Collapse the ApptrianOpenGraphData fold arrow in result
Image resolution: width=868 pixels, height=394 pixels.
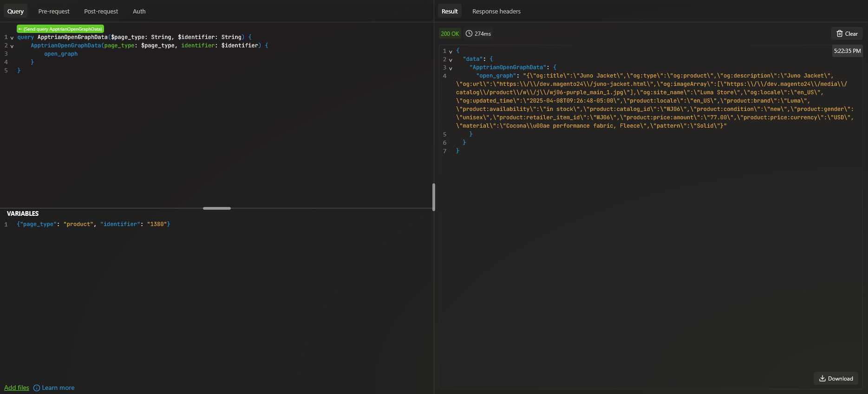click(x=450, y=68)
